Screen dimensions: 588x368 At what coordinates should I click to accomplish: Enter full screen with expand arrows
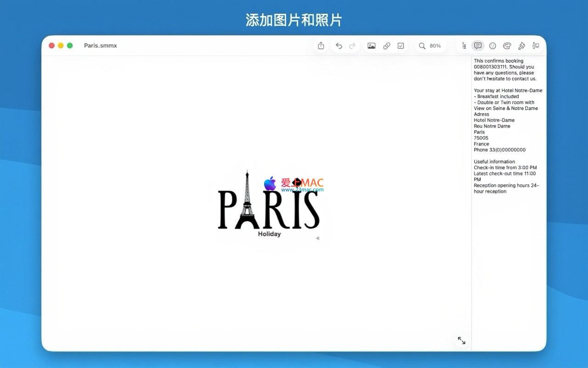pyautogui.click(x=461, y=340)
